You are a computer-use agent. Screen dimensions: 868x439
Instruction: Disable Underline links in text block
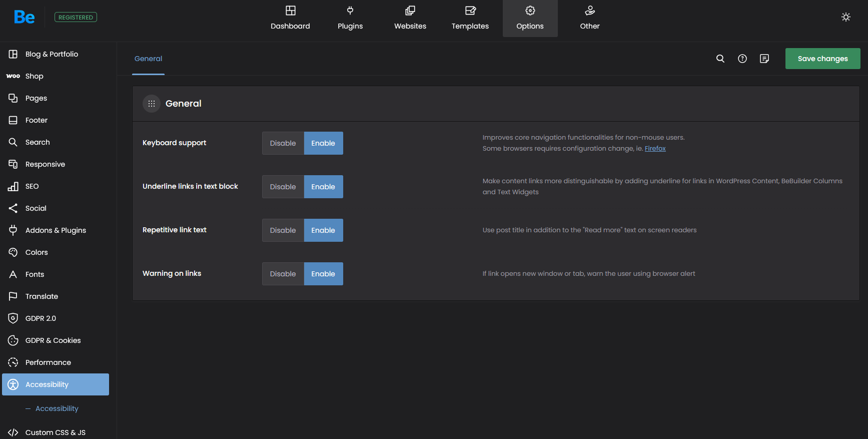pos(283,187)
